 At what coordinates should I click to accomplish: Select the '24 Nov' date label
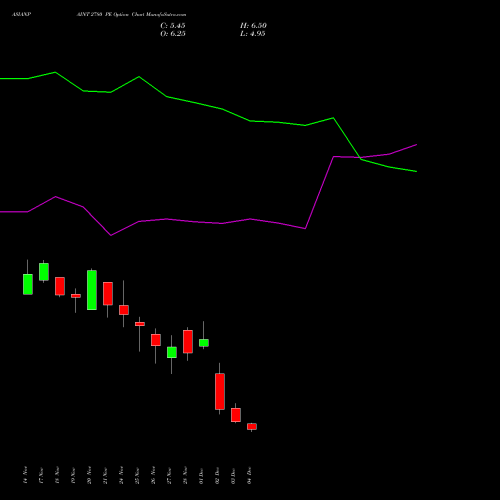(121, 475)
